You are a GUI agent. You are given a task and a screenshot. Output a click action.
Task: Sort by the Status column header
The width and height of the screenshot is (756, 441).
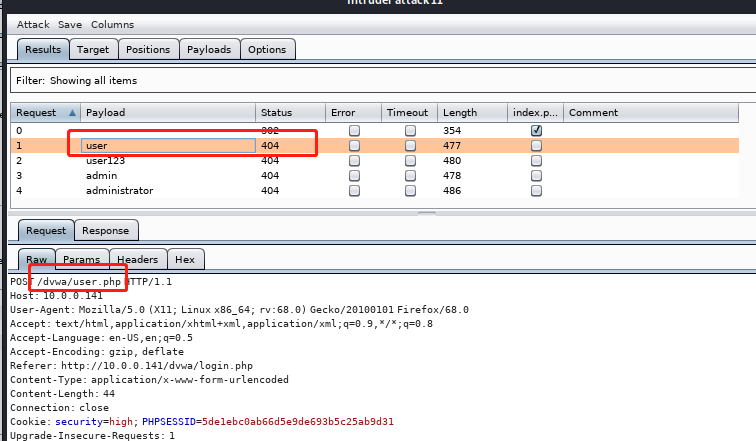click(x=290, y=113)
